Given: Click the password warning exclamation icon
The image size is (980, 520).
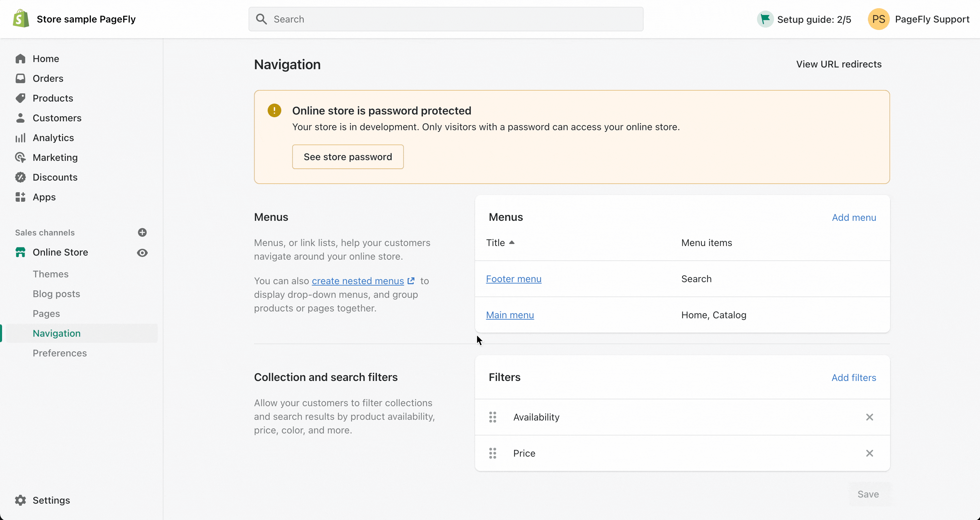Looking at the screenshot, I should point(274,110).
